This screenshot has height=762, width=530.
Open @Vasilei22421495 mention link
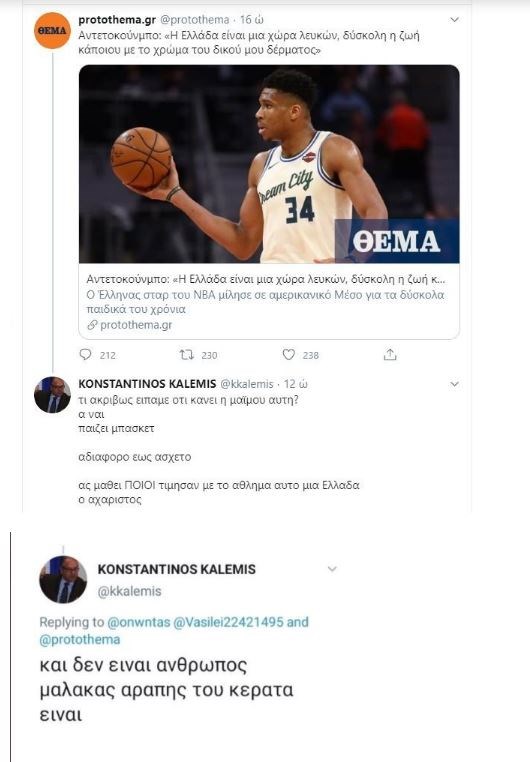(228, 622)
